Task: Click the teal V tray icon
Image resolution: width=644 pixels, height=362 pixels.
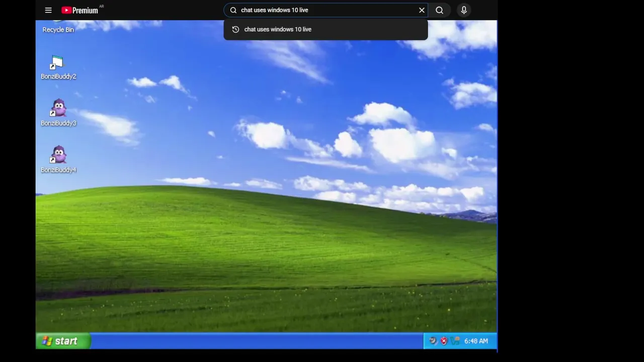Action: (455, 341)
